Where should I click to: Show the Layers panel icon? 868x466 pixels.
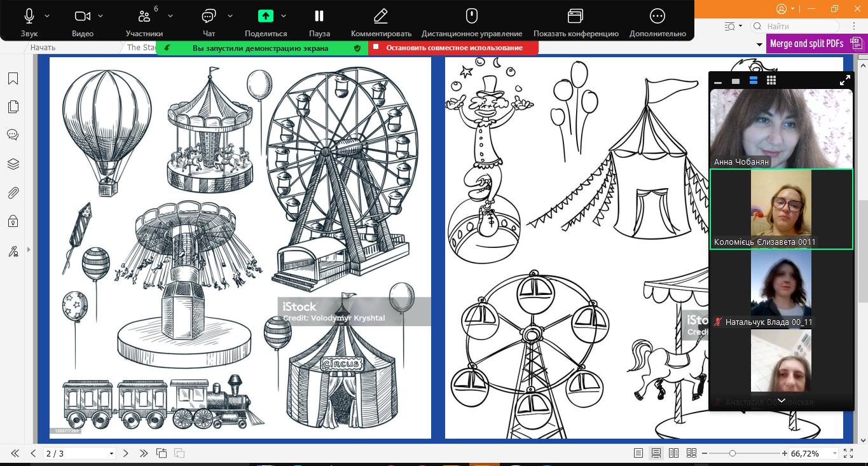coord(13,164)
